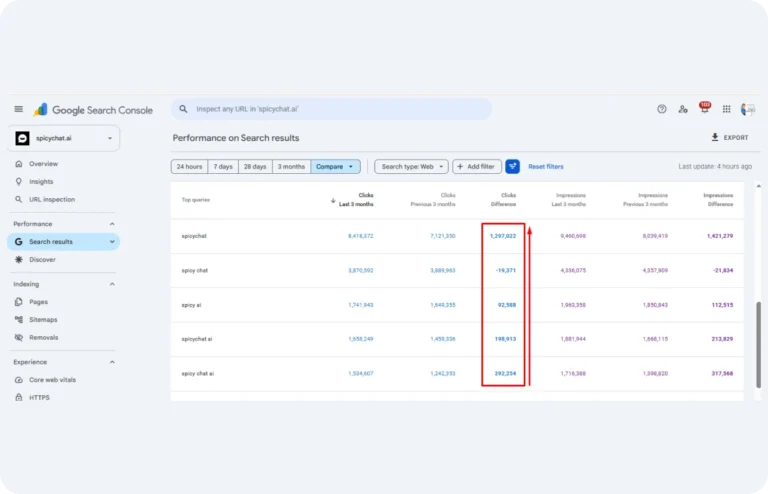Select the 28 days date tab

(255, 166)
